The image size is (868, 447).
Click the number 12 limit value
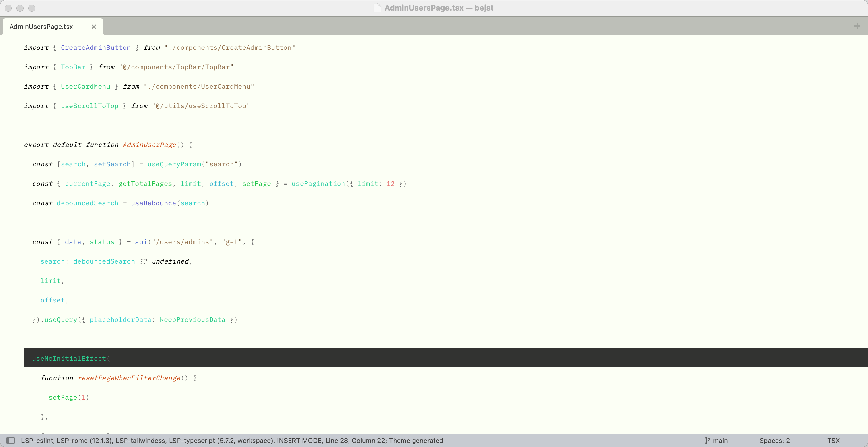[390, 184]
